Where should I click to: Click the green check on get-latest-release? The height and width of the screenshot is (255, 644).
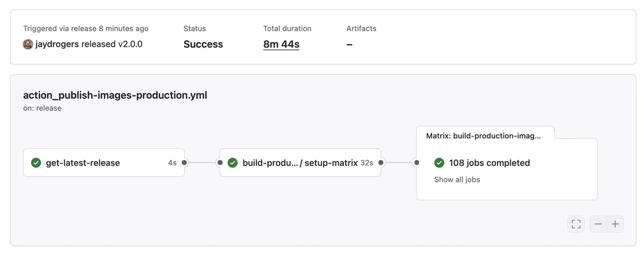[x=36, y=163]
